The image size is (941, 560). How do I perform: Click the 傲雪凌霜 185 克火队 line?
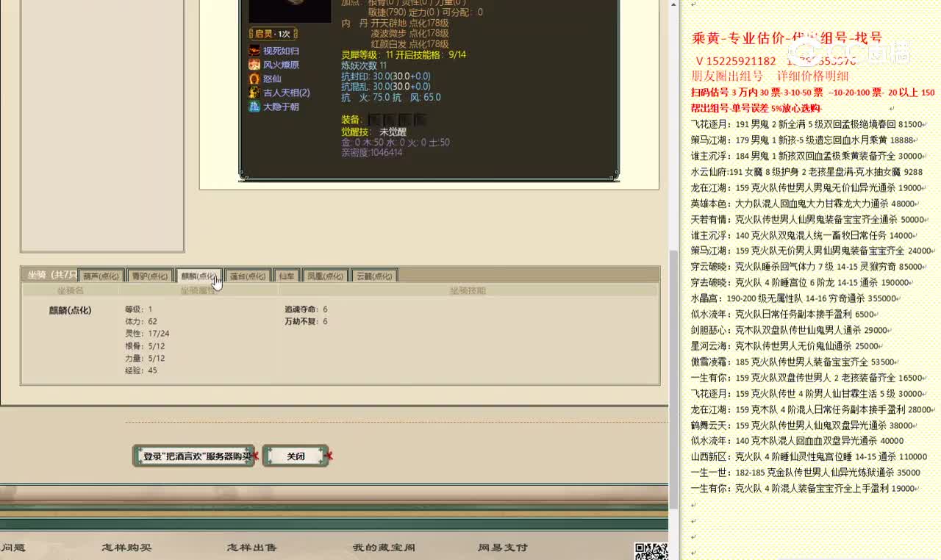pyautogui.click(x=795, y=362)
